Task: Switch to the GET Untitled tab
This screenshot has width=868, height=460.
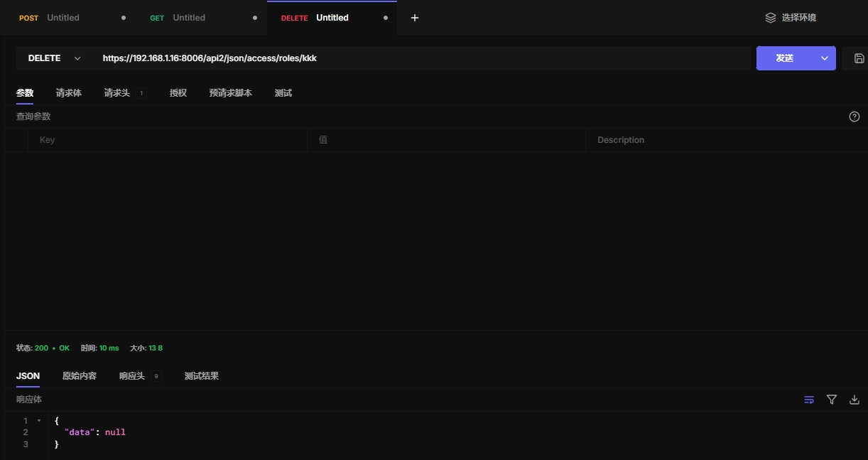Action: [x=188, y=18]
